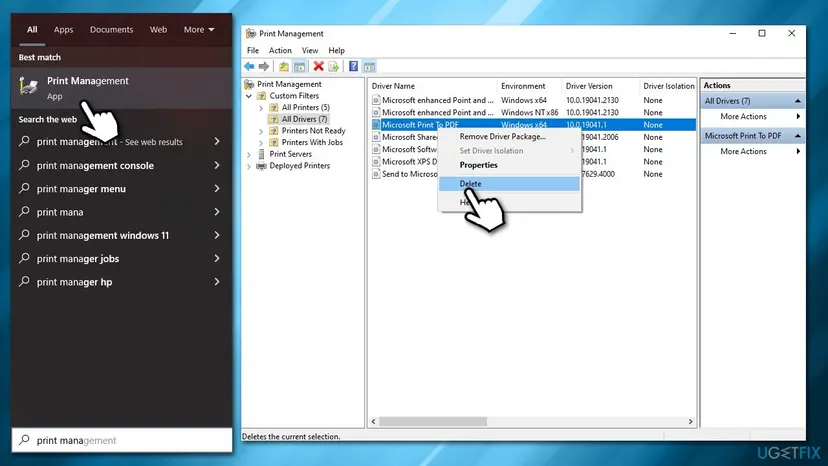Screen dimensions: 828x466
Task: Click the Print Servers icon in the tree
Action: [261, 154]
